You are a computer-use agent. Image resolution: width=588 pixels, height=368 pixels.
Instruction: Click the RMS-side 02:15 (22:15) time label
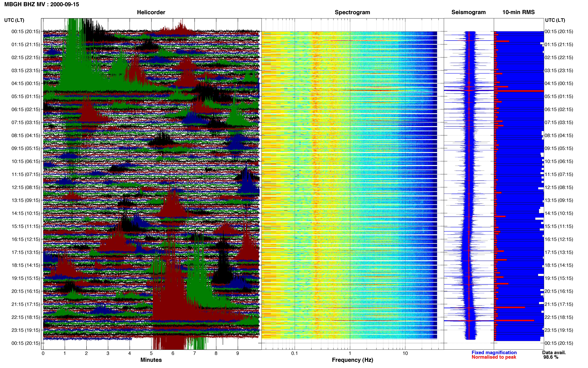(559, 57)
